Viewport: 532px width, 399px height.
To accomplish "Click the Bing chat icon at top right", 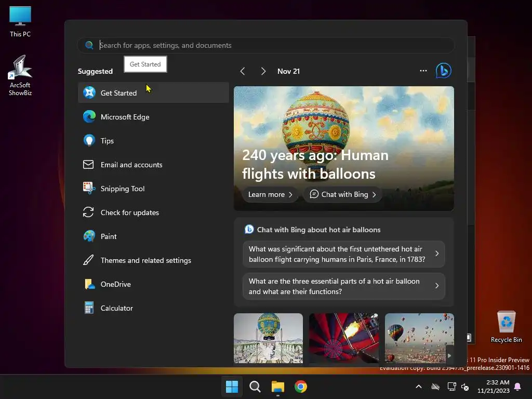I will click(444, 71).
